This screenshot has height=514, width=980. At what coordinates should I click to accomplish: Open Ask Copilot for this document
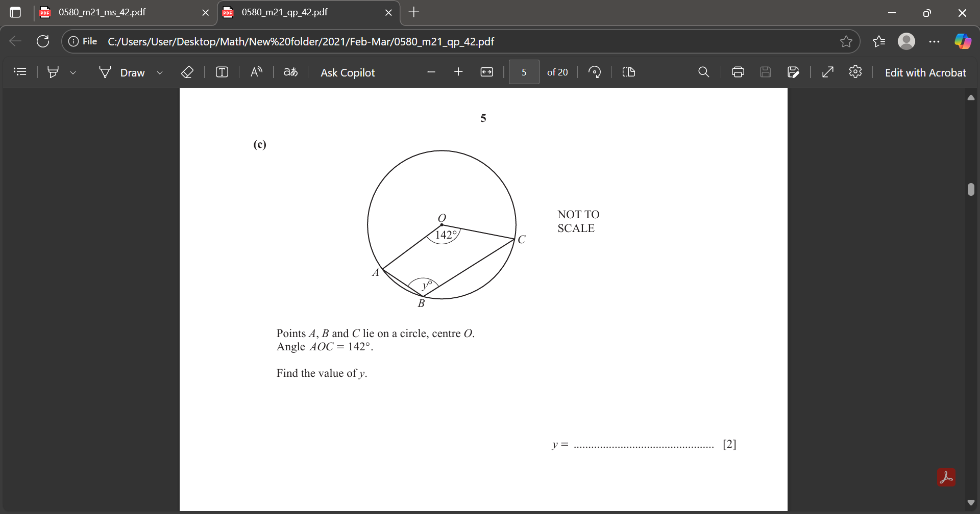click(348, 72)
